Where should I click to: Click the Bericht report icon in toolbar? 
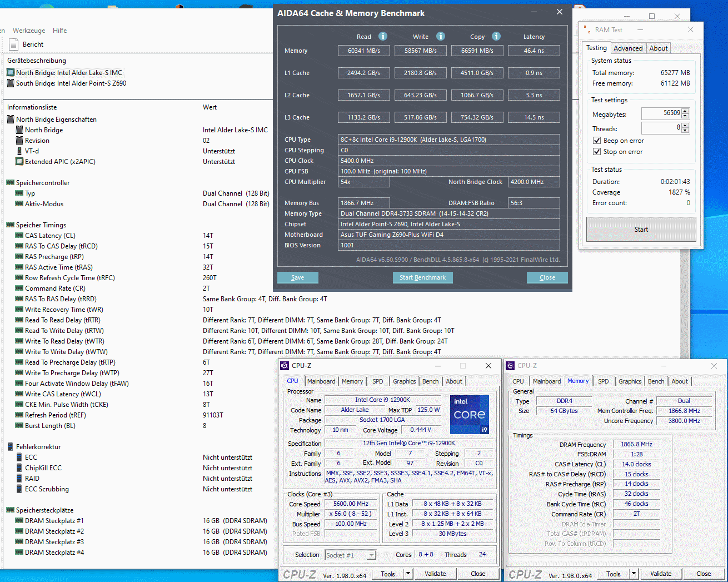pos(14,44)
